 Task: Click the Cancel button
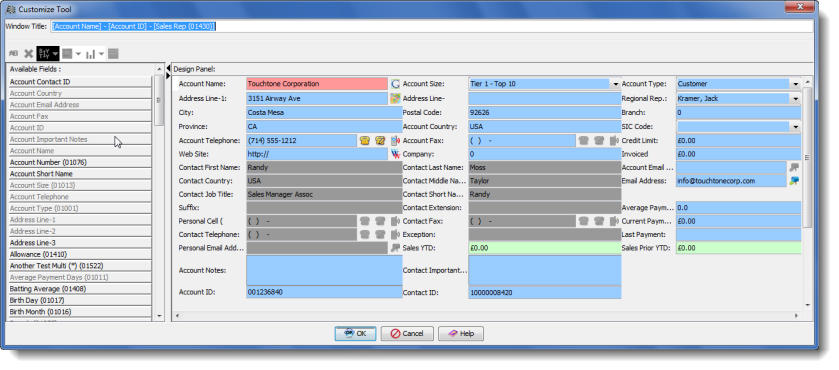point(407,334)
